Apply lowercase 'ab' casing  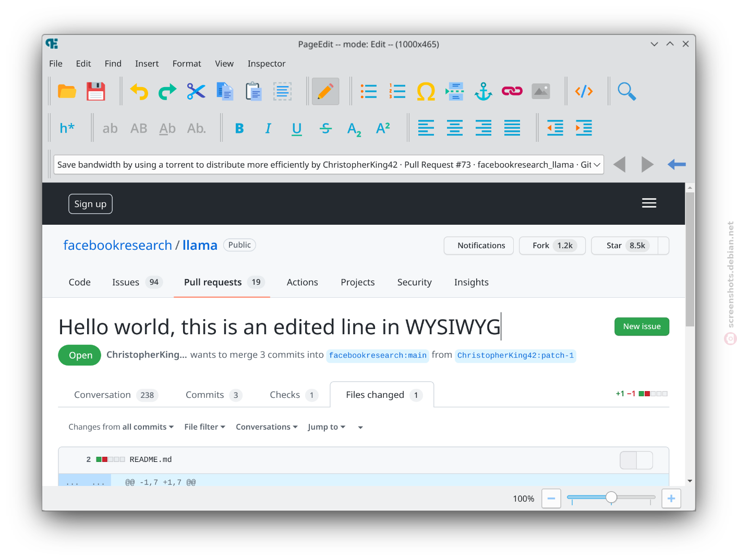110,128
